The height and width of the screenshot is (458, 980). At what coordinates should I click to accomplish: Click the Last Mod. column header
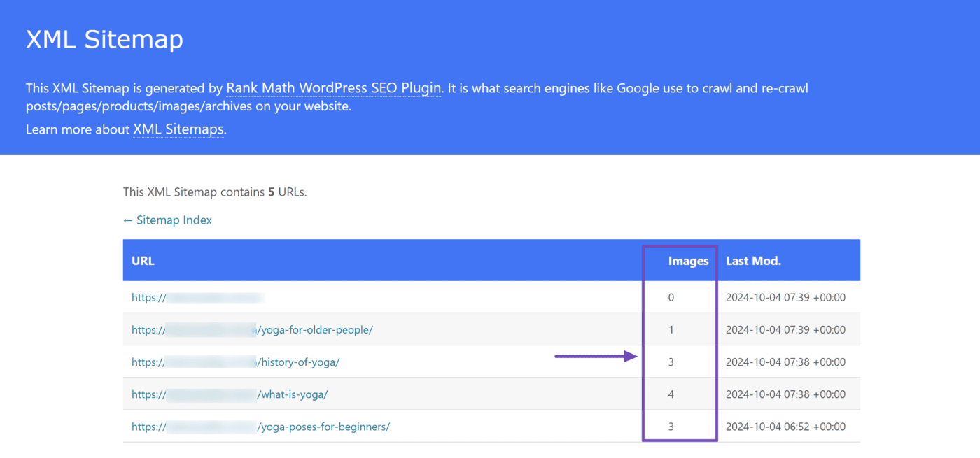pyautogui.click(x=753, y=261)
